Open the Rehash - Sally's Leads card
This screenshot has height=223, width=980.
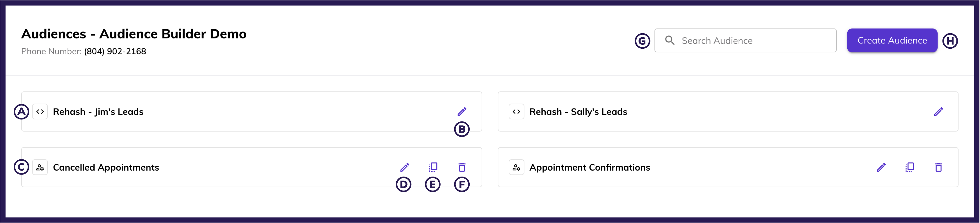578,111
